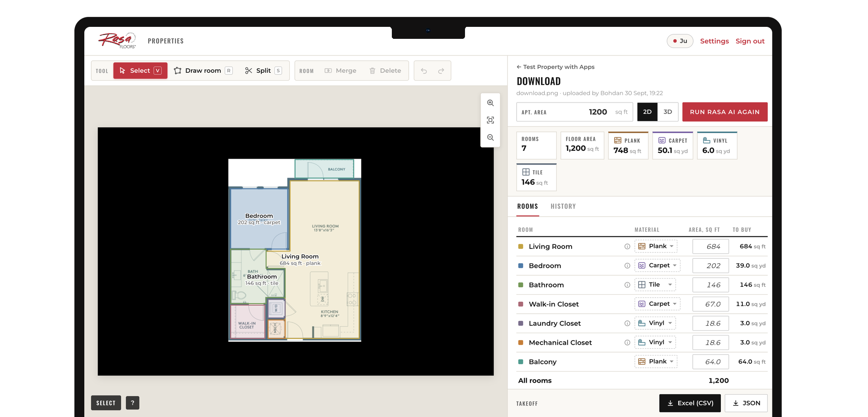868x417 pixels.
Task: Open the help question mark button
Action: tap(132, 403)
